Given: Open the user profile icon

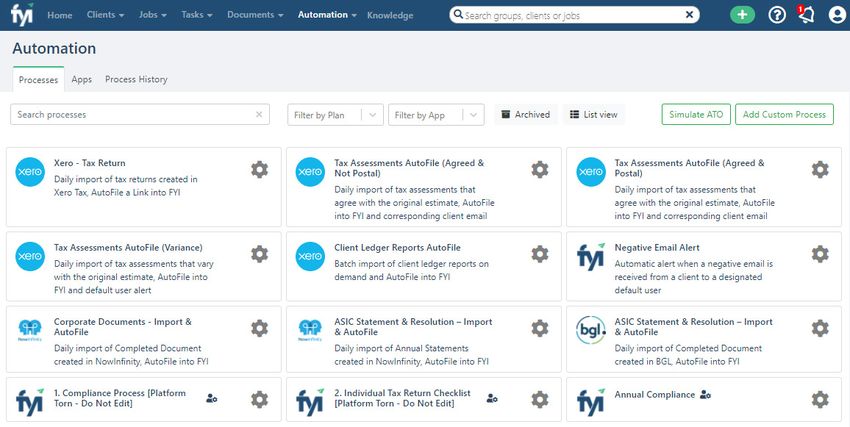Looking at the screenshot, I should (837, 15).
